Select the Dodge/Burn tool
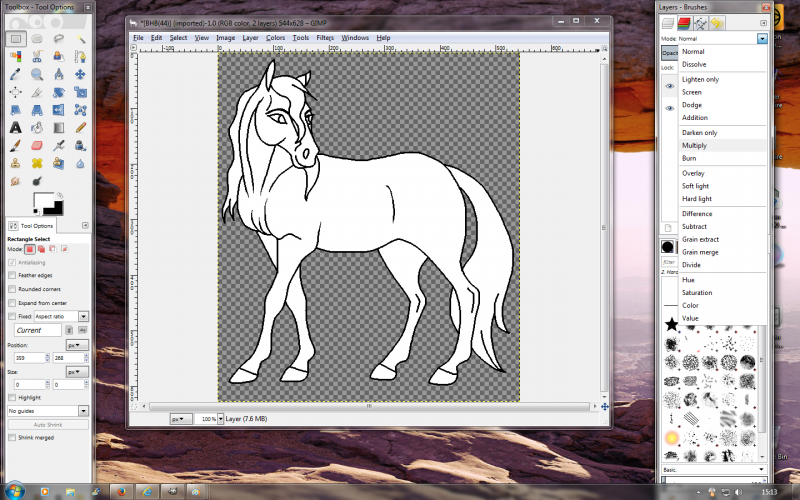The width and height of the screenshot is (800, 500). [37, 181]
